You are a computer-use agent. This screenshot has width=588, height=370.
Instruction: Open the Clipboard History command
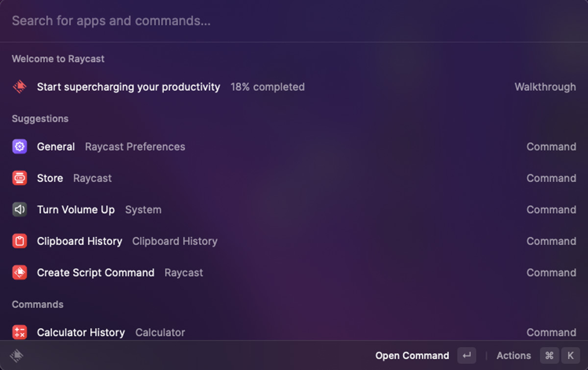(x=79, y=241)
